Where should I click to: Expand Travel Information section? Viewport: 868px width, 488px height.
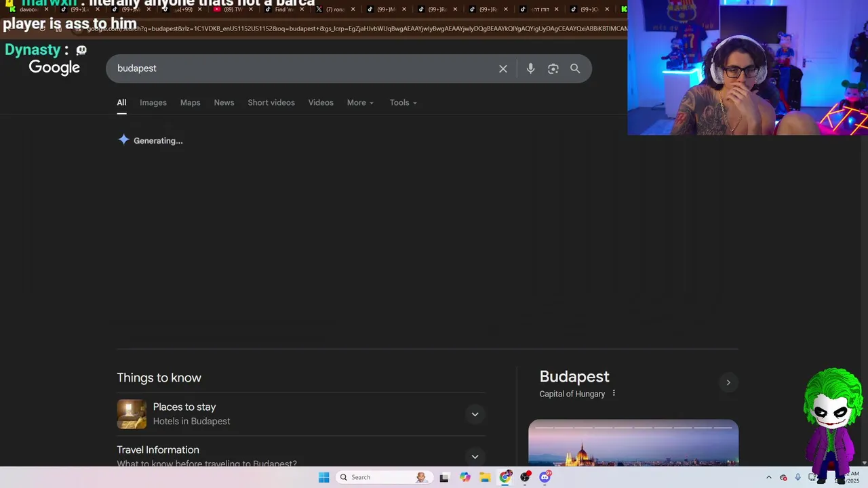click(475, 457)
